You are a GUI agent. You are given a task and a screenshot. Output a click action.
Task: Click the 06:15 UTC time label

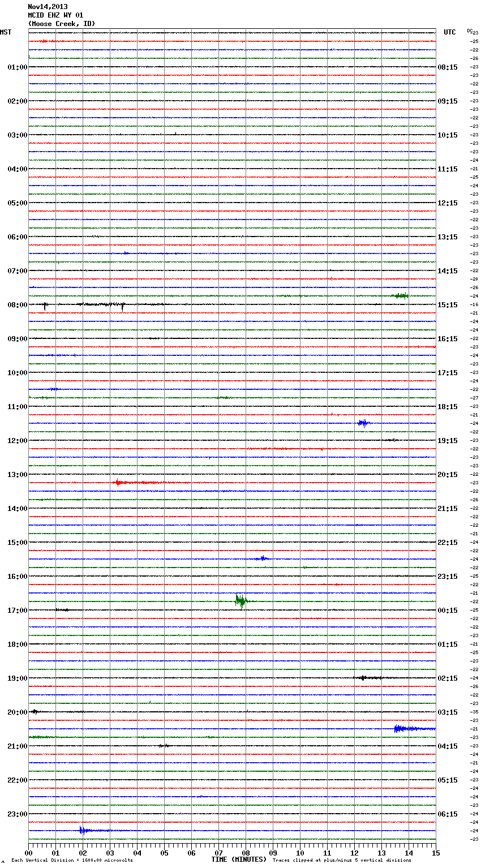coord(448,814)
